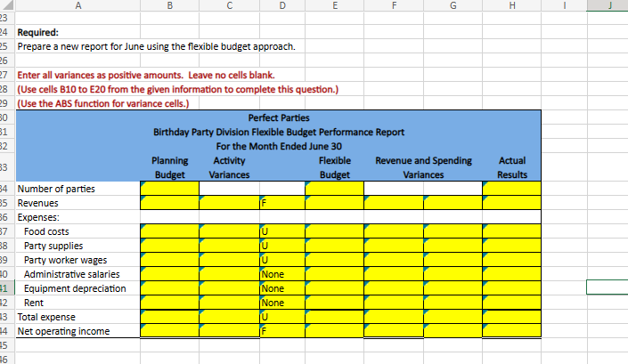Viewport: 628px width, 364px height.
Task: Select Activity Variance cell for Revenues
Action: point(230,203)
